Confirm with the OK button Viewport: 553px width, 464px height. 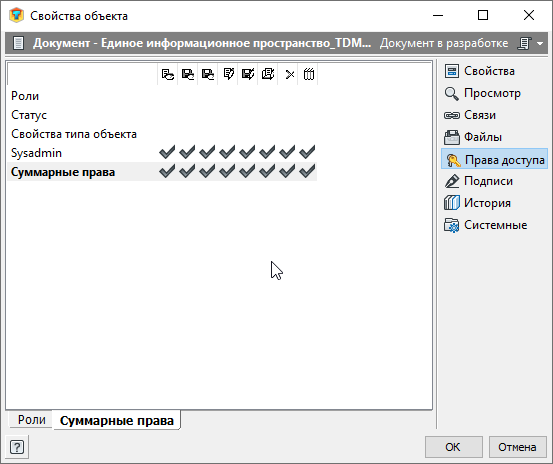pyautogui.click(x=453, y=447)
